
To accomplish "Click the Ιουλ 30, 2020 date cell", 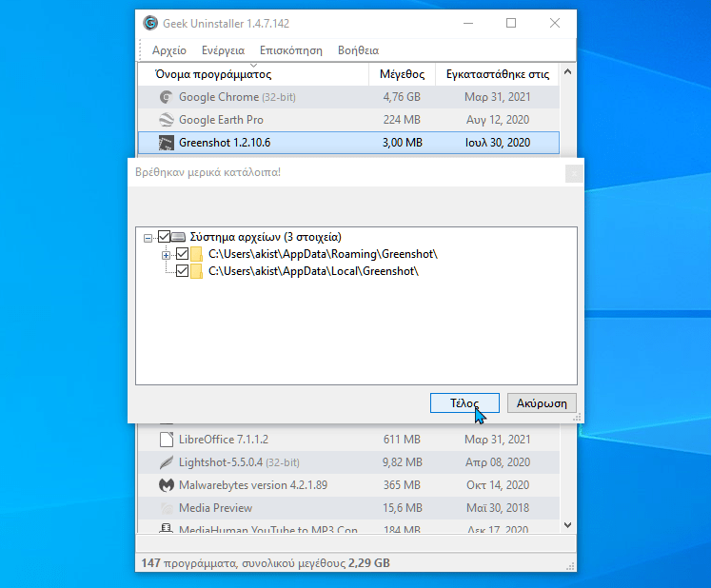I will point(498,143).
